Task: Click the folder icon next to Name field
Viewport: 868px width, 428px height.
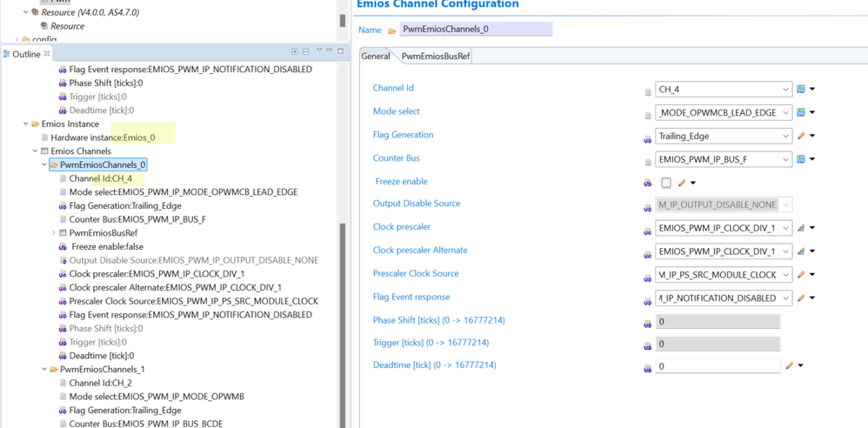Action: coord(392,31)
